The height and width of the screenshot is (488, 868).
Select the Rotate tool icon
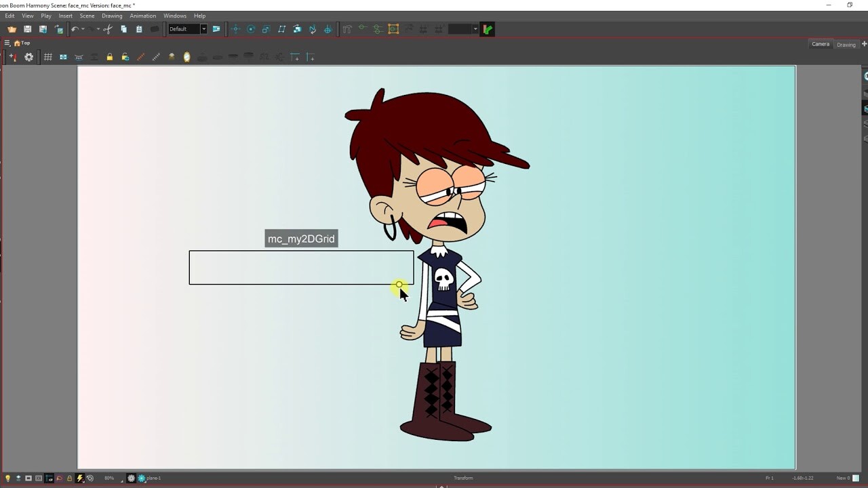pyautogui.click(x=251, y=29)
